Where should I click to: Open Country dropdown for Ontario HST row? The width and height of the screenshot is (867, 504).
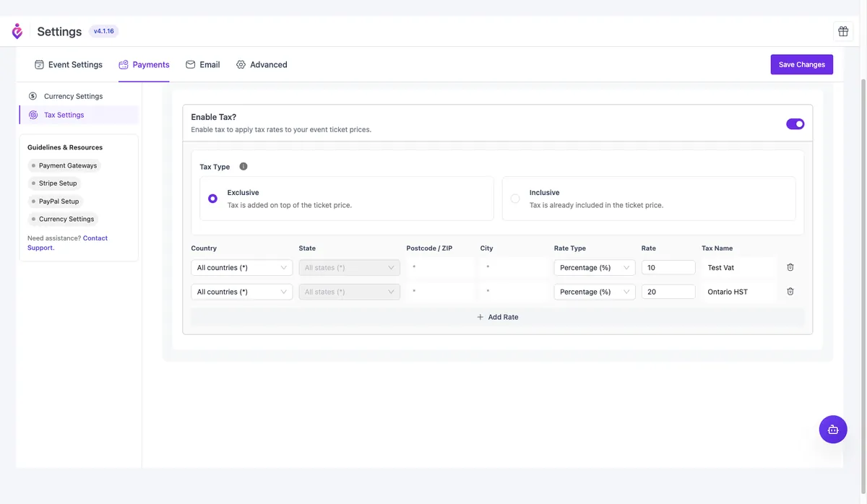pos(242,292)
